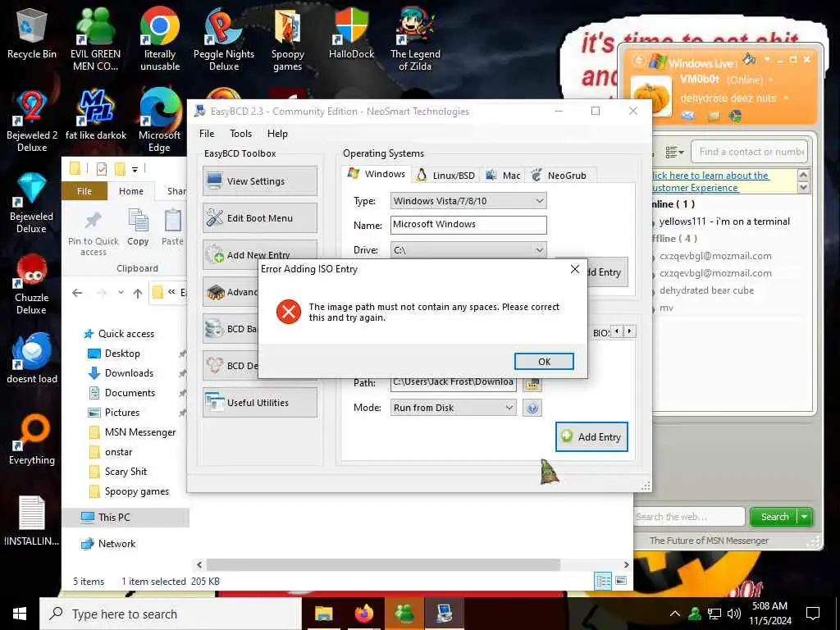Click 'Find a contact or number' field

749,152
